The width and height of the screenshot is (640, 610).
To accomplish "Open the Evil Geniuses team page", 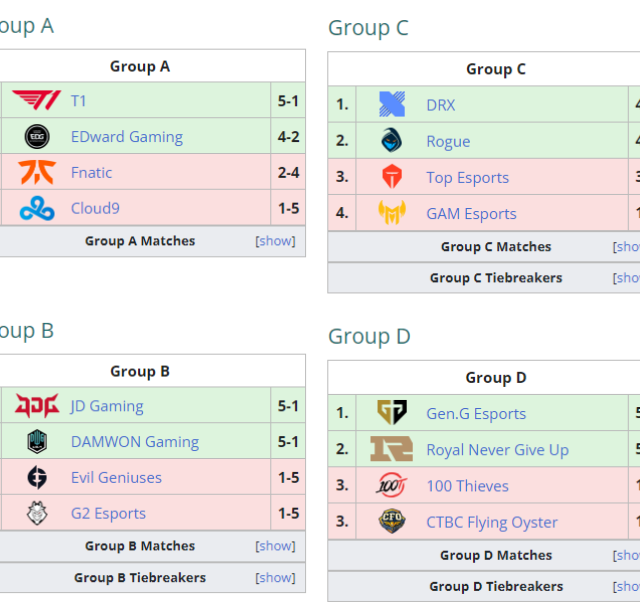I will (x=116, y=477).
